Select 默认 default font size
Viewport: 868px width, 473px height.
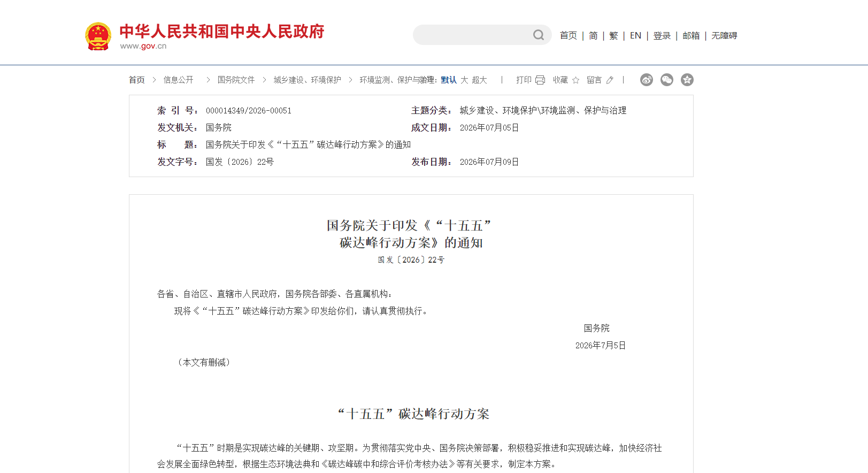[449, 80]
